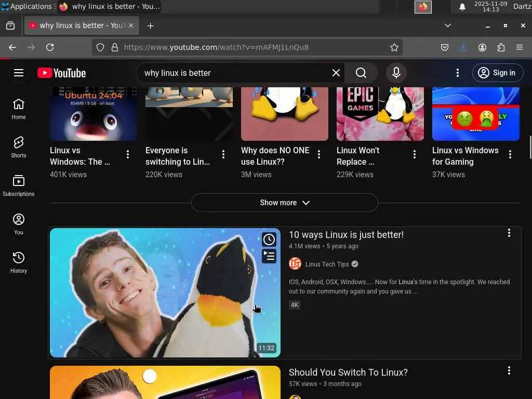This screenshot has height=399, width=532.
Task: Open Firefox account icon
Action: point(482,47)
